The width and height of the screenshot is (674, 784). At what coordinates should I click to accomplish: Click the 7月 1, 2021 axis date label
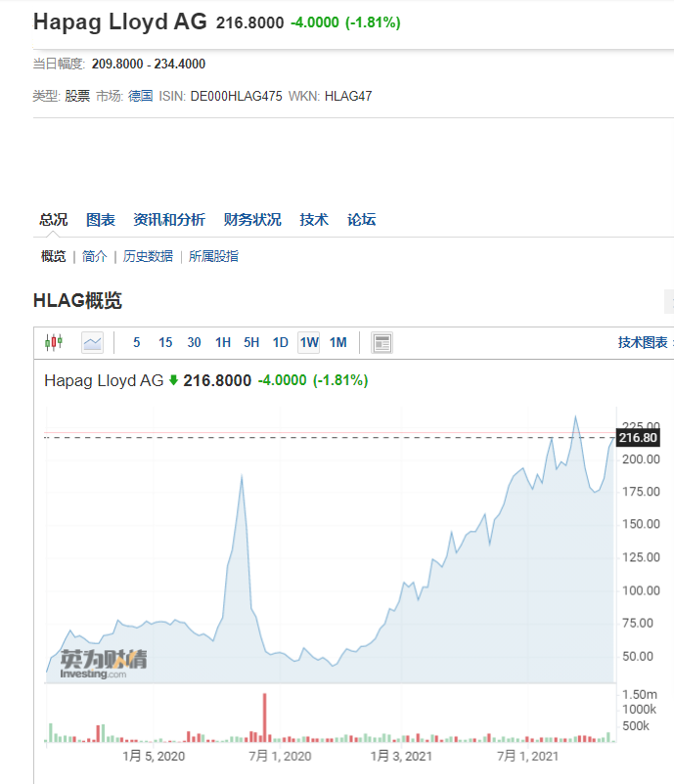(527, 756)
